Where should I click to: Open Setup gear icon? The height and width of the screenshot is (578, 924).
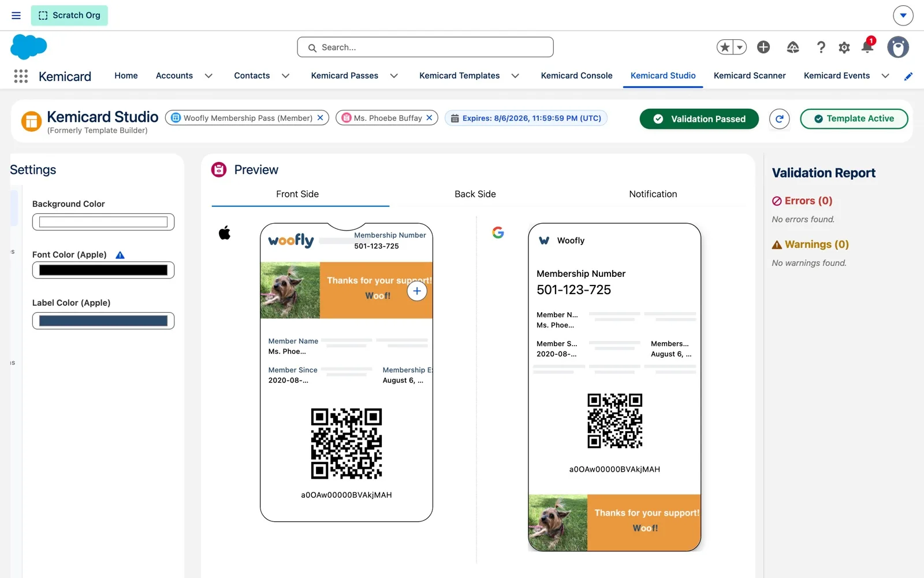coord(844,47)
